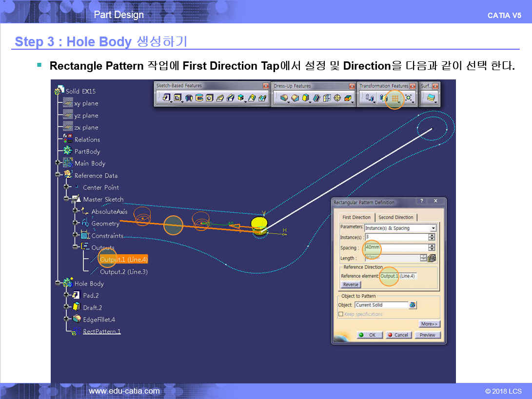Click the Pad tool in Sketch-Based Features

tap(166, 98)
